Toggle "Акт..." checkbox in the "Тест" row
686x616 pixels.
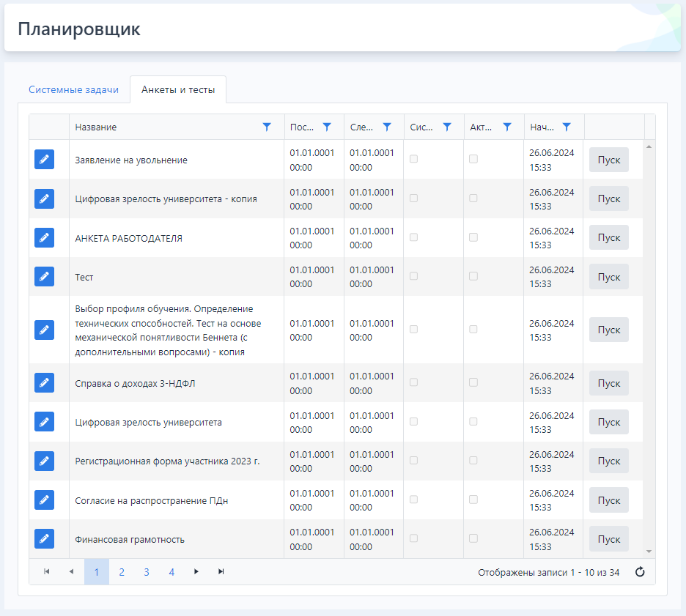coord(473,276)
